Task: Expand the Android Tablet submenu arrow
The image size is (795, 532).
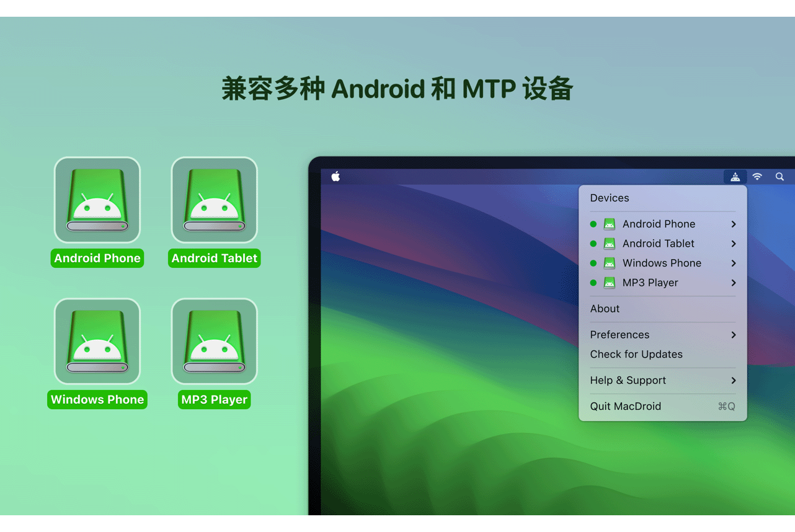Action: tap(734, 244)
